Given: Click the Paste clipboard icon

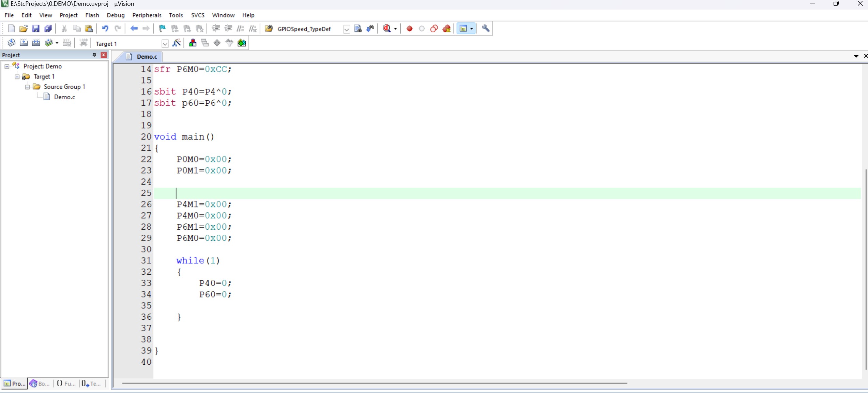Looking at the screenshot, I should click(x=89, y=29).
